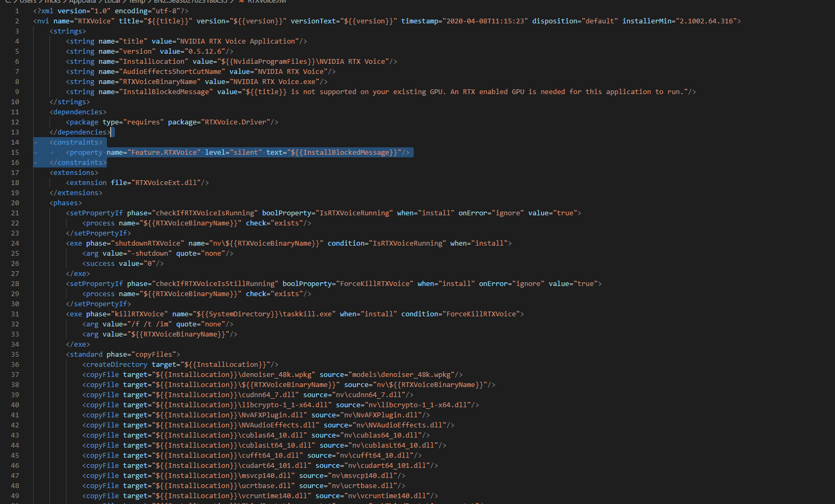Screen dimensions: 835x504
Task: Click the boolProperty value IsRTXVoiceRunning on line 21
Action: click(x=354, y=213)
